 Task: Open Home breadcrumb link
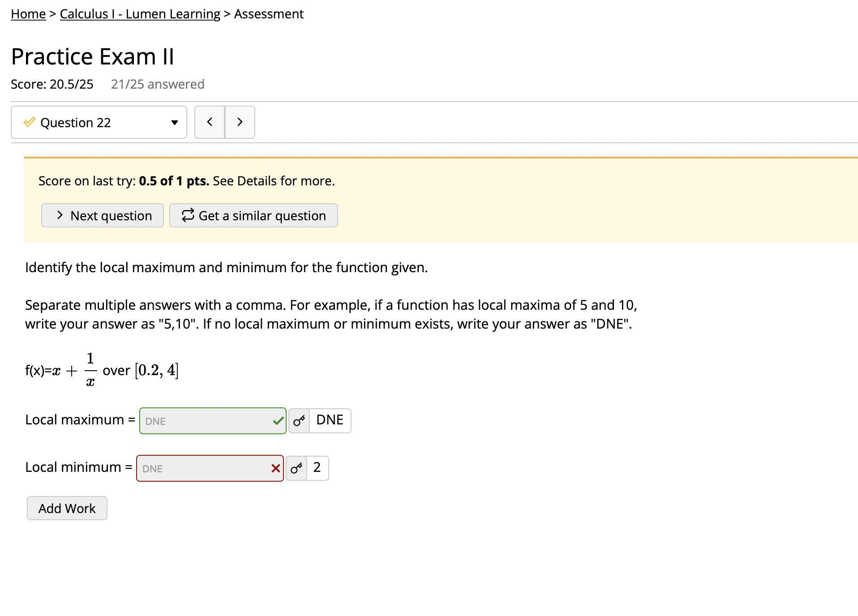pyautogui.click(x=28, y=13)
